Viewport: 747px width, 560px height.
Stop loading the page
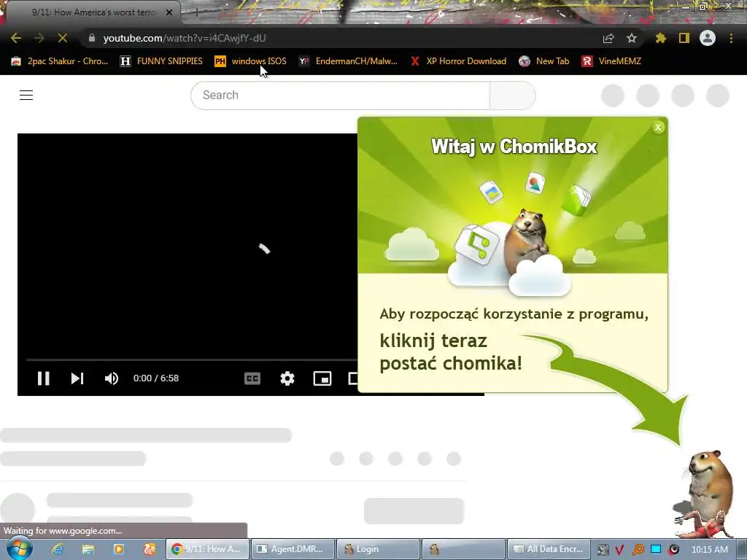coord(63,38)
